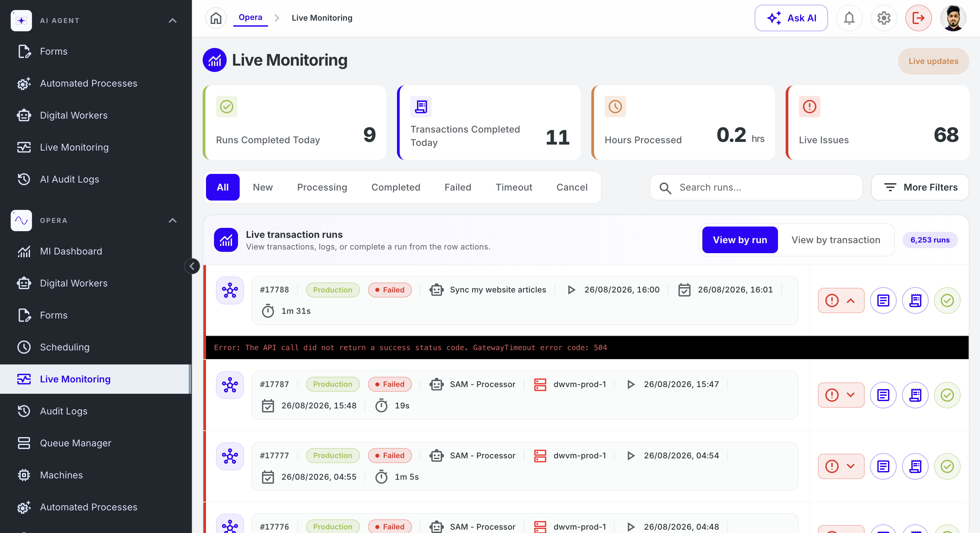Select the Cancel filter tab

pyautogui.click(x=572, y=187)
